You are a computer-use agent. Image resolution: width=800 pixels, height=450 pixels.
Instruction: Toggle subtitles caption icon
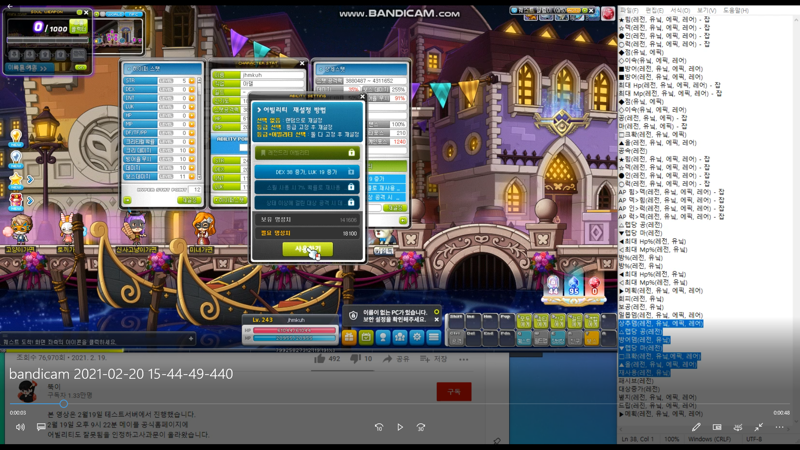[x=41, y=427]
